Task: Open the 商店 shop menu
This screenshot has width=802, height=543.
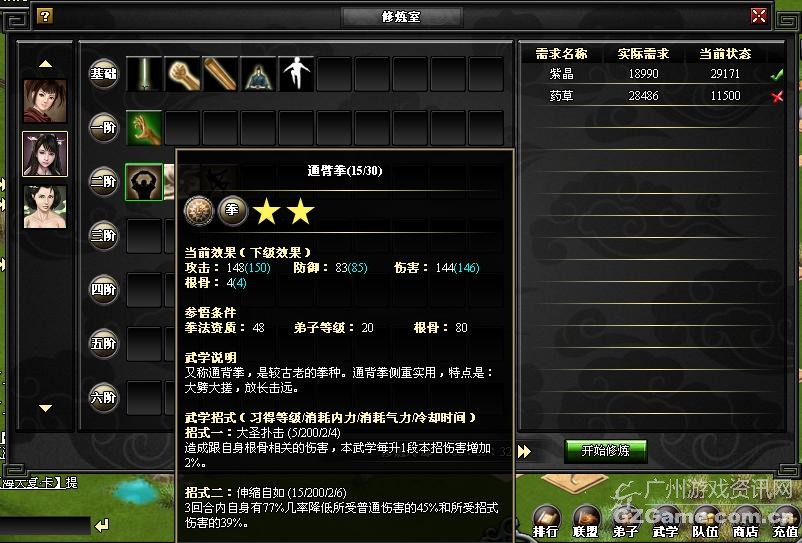Action: [x=746, y=523]
